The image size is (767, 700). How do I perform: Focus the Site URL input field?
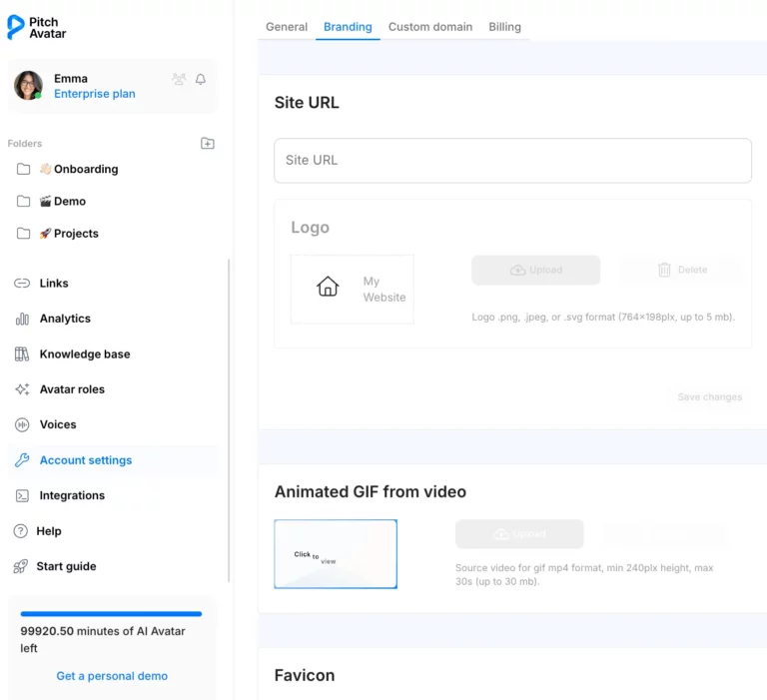(x=512, y=161)
